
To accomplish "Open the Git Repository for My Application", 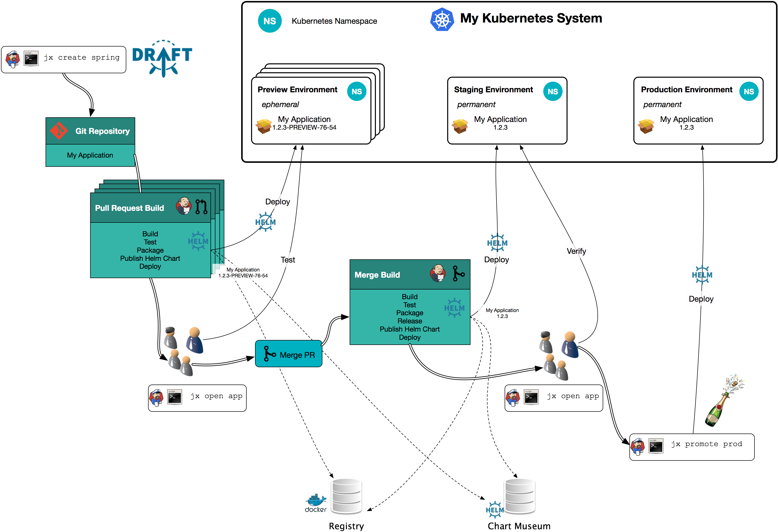I will [92, 150].
